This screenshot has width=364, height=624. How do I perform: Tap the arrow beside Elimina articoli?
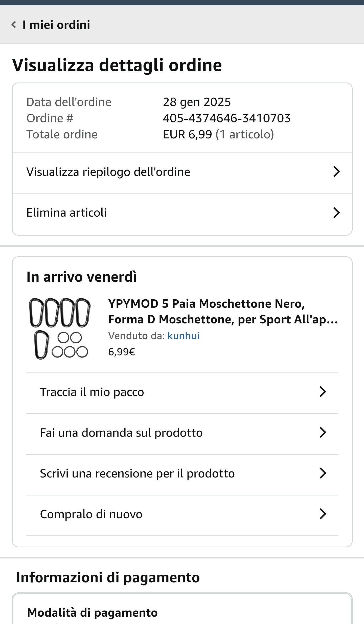(336, 213)
